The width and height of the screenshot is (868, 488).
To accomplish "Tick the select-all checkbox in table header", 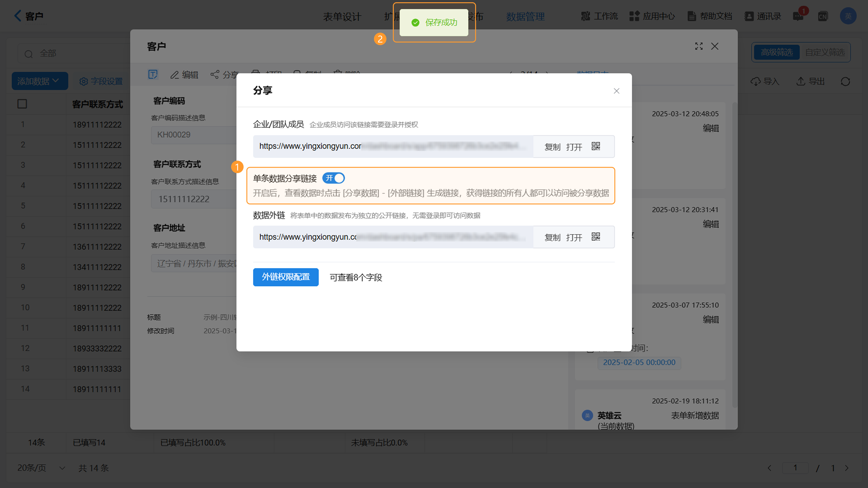I will pyautogui.click(x=22, y=104).
